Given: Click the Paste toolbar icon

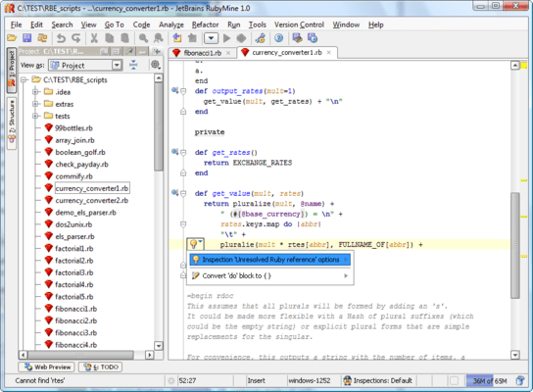Looking at the screenshot, I should (125, 38).
